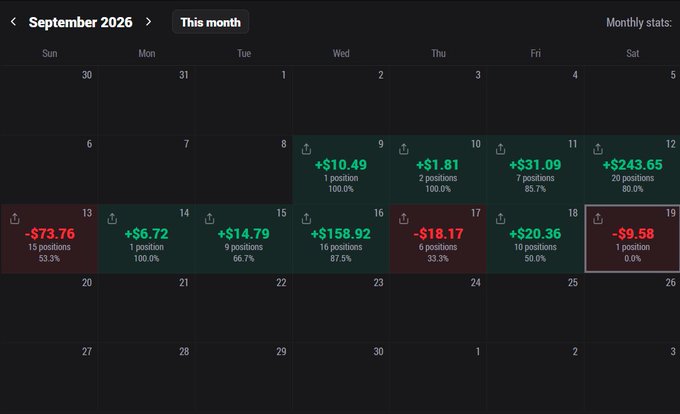Click the Sun column header
Screen dimensions: 680x414
point(49,53)
